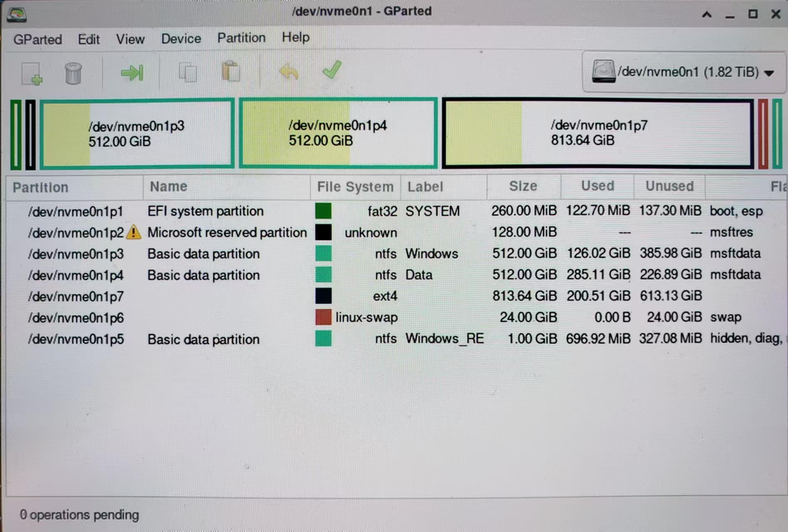Image resolution: width=788 pixels, height=532 pixels.
Task: Click the File System column header
Action: coord(355,187)
